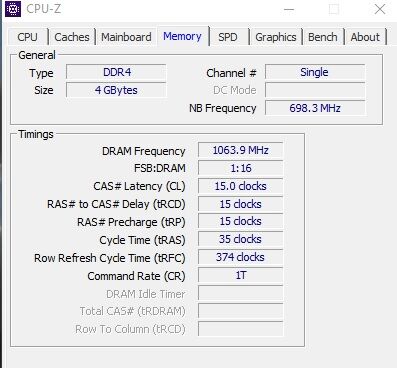Viewport: 397px width, 369px height.
Task: Click the 15.0 clocks CAS Latency value
Action: (x=240, y=186)
